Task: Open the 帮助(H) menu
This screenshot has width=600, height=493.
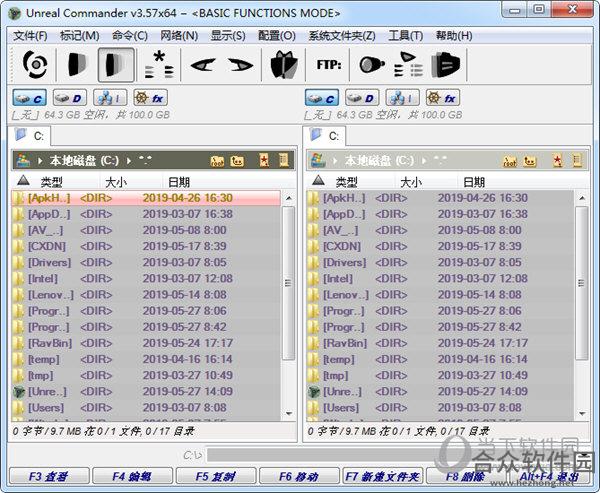Action: (454, 36)
